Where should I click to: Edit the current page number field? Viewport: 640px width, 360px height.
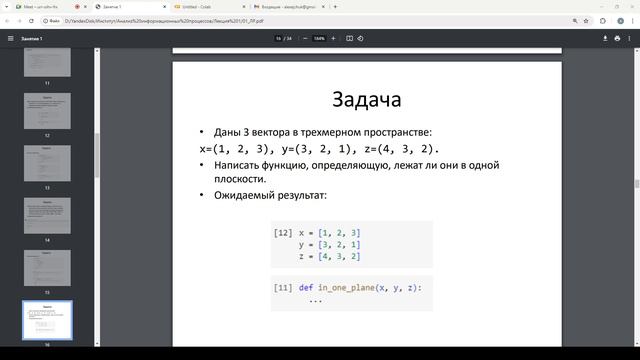click(278, 38)
